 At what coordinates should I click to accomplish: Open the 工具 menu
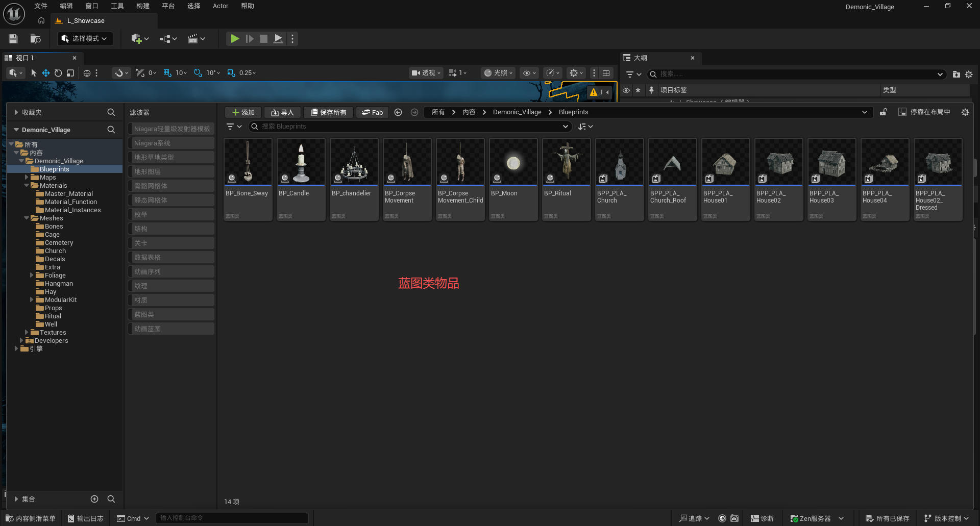point(117,6)
